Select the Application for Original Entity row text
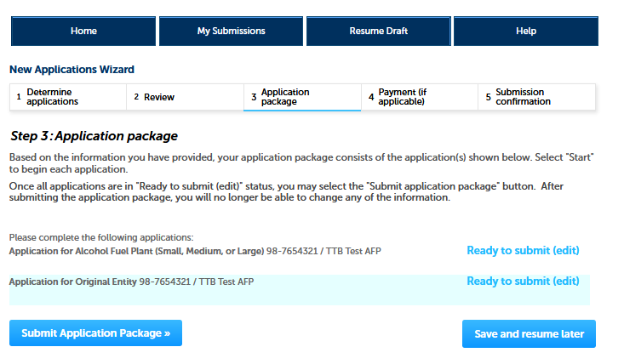624x364 pixels. 131,282
